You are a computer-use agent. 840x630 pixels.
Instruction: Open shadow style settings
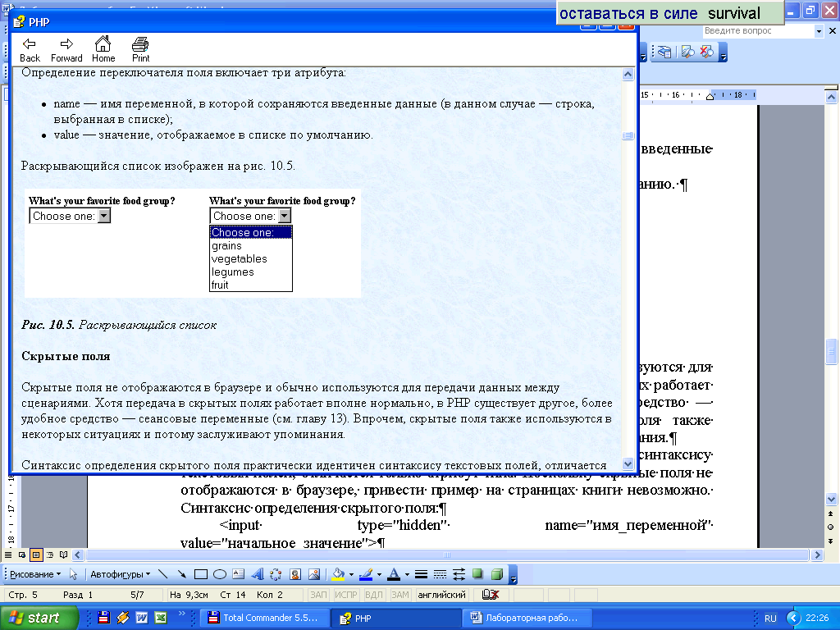(x=477, y=574)
